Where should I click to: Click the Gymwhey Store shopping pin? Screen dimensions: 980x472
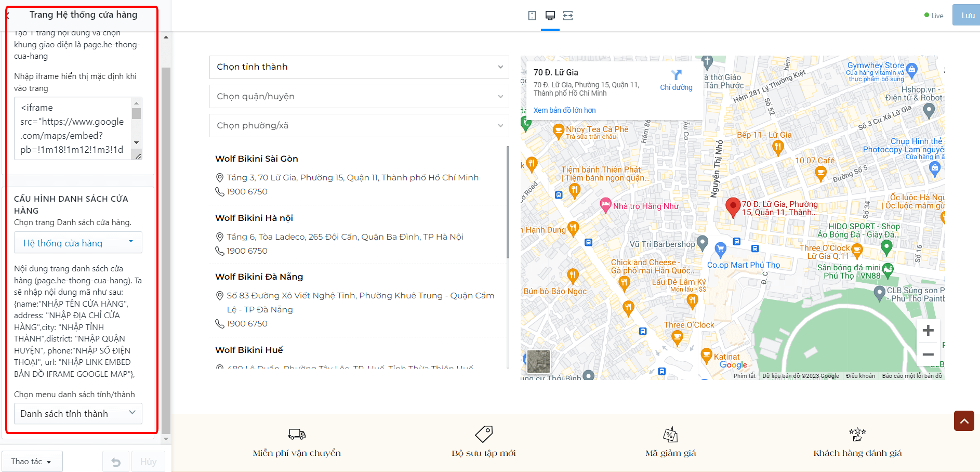(911, 70)
